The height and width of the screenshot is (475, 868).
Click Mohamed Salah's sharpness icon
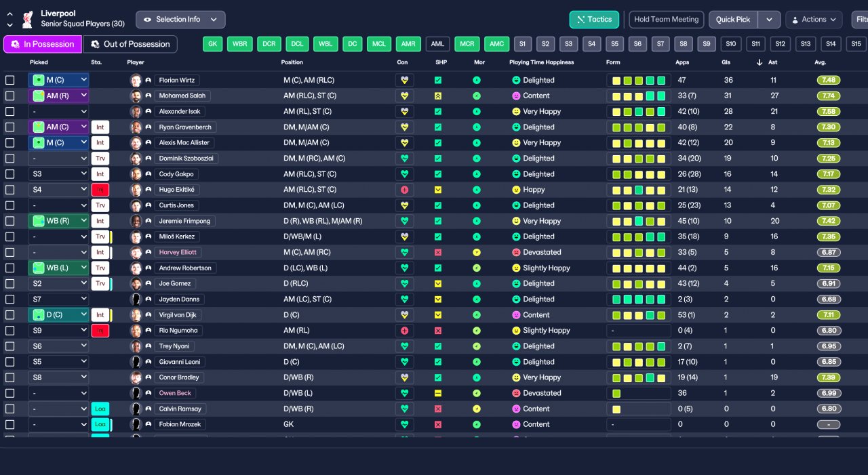click(x=438, y=96)
